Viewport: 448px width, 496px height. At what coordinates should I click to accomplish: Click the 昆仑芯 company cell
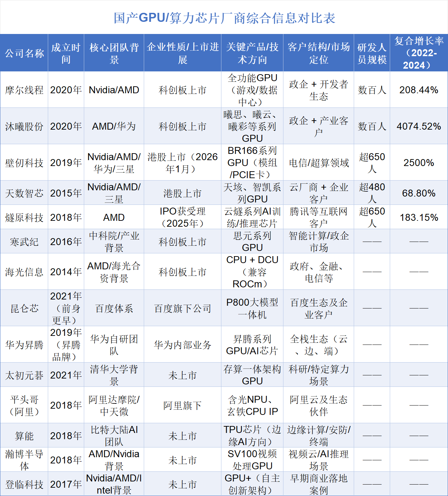click(x=24, y=308)
